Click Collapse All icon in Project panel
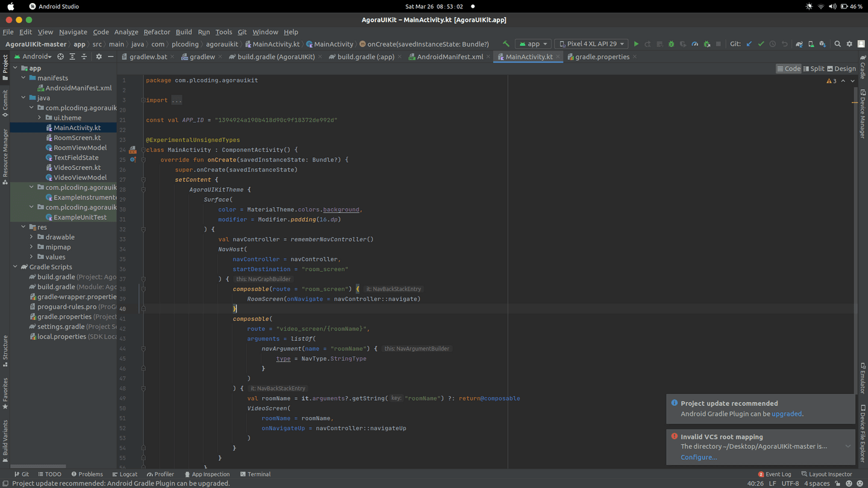This screenshot has width=868, height=488. (84, 57)
